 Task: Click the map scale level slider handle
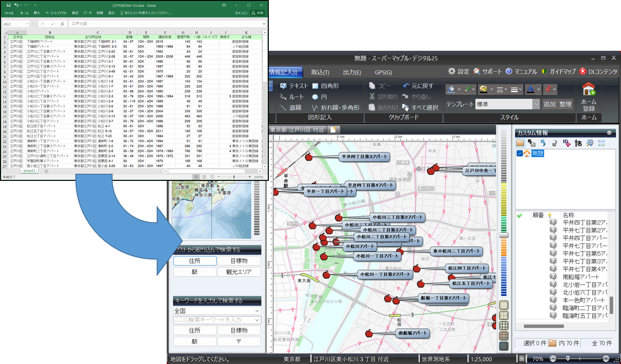(x=504, y=235)
